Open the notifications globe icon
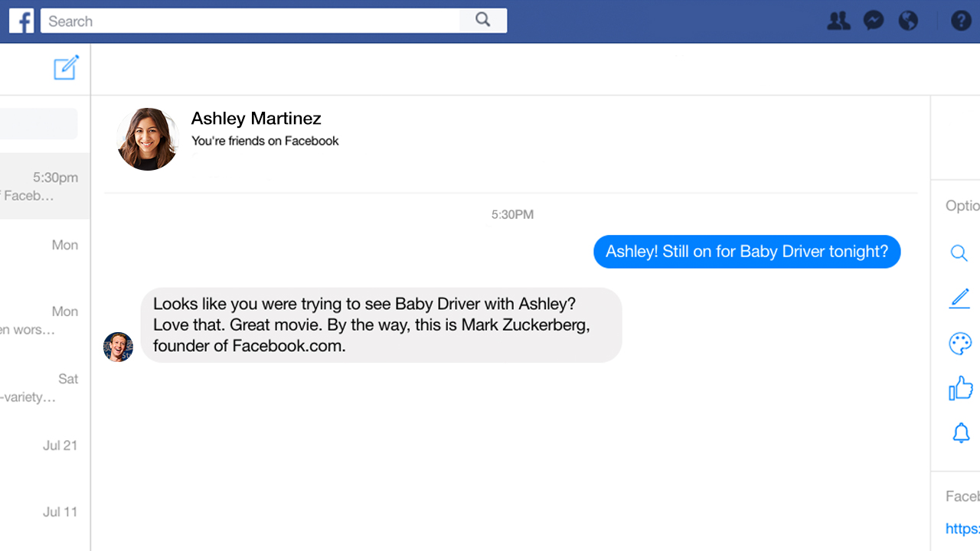 coord(908,21)
